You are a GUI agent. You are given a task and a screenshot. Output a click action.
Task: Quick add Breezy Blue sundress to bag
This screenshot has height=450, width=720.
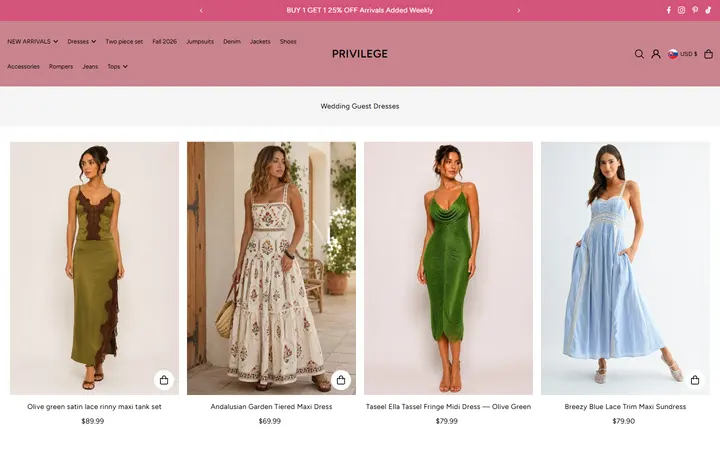click(x=695, y=380)
